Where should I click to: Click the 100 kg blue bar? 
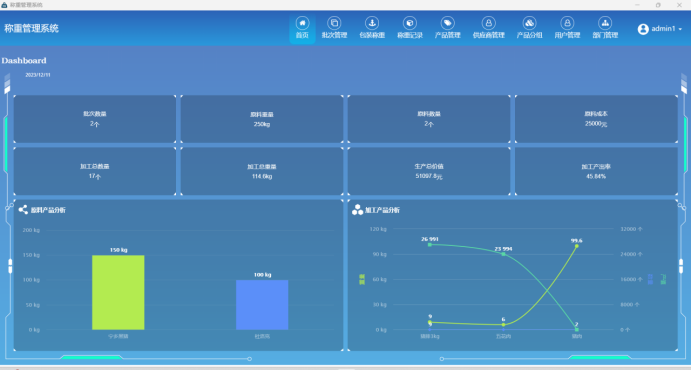point(262,304)
